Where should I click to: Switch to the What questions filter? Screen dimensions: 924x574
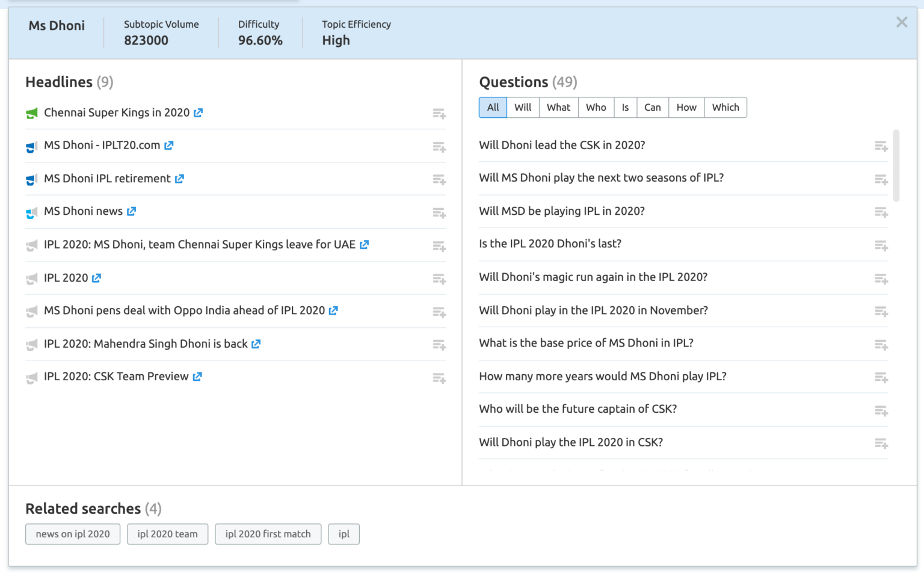pos(558,108)
